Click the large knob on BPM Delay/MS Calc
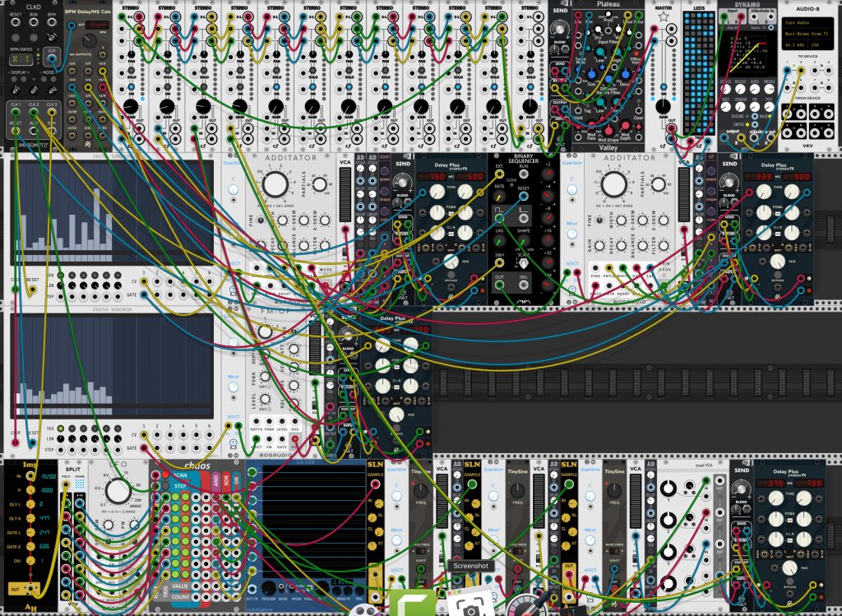 [x=90, y=39]
